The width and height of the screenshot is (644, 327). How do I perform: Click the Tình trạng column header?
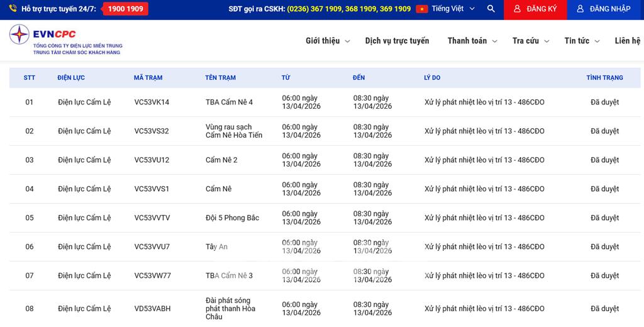[x=604, y=78]
